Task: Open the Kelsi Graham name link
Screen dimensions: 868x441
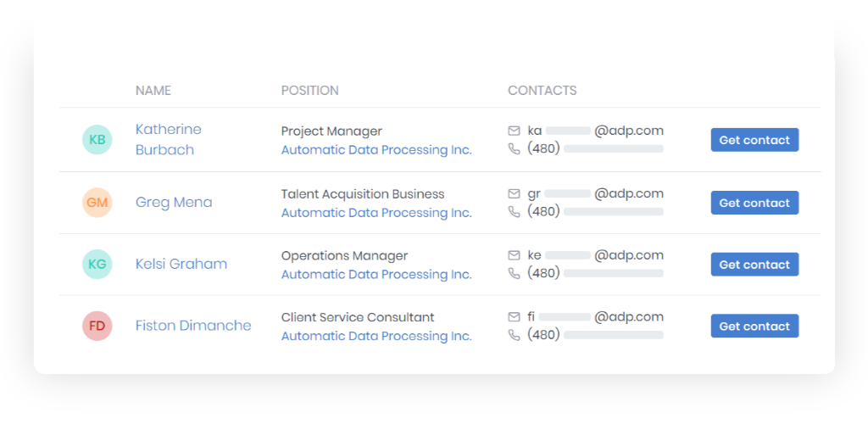Action: tap(181, 265)
